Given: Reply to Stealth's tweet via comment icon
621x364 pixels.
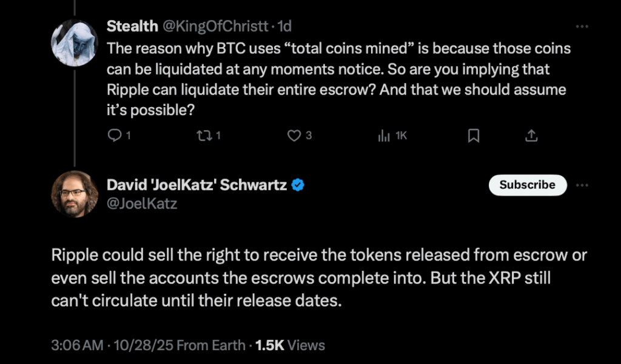Looking at the screenshot, I should point(115,136).
